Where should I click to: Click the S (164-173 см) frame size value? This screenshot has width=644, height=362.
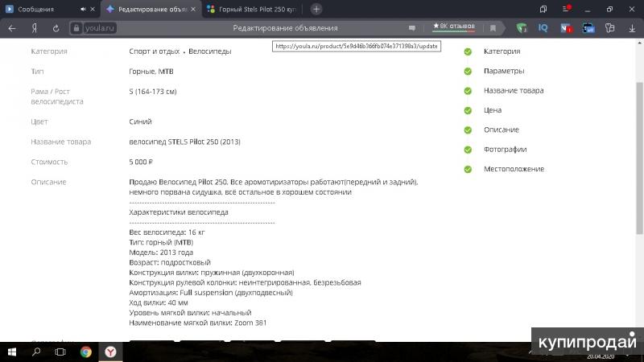tap(153, 92)
